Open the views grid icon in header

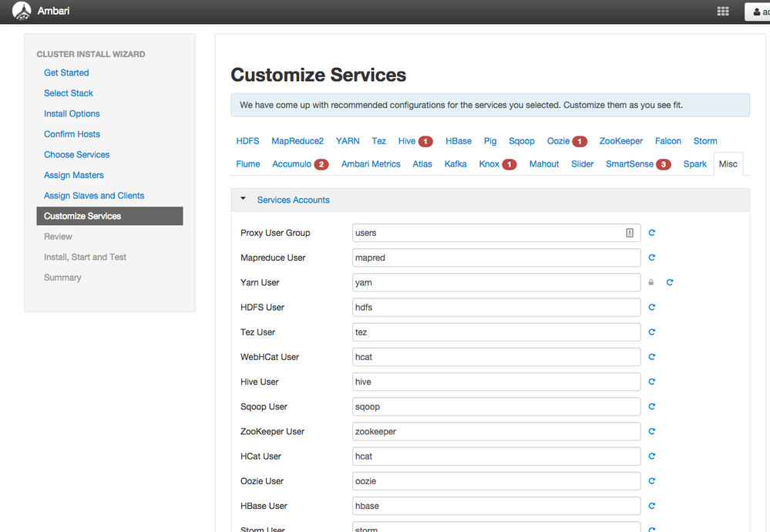tap(722, 12)
